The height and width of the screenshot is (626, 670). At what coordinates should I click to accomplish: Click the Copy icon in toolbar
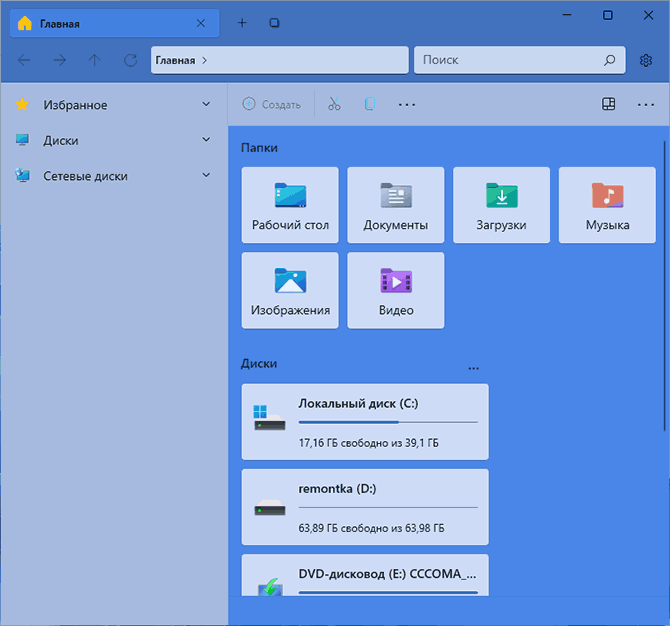[x=370, y=104]
